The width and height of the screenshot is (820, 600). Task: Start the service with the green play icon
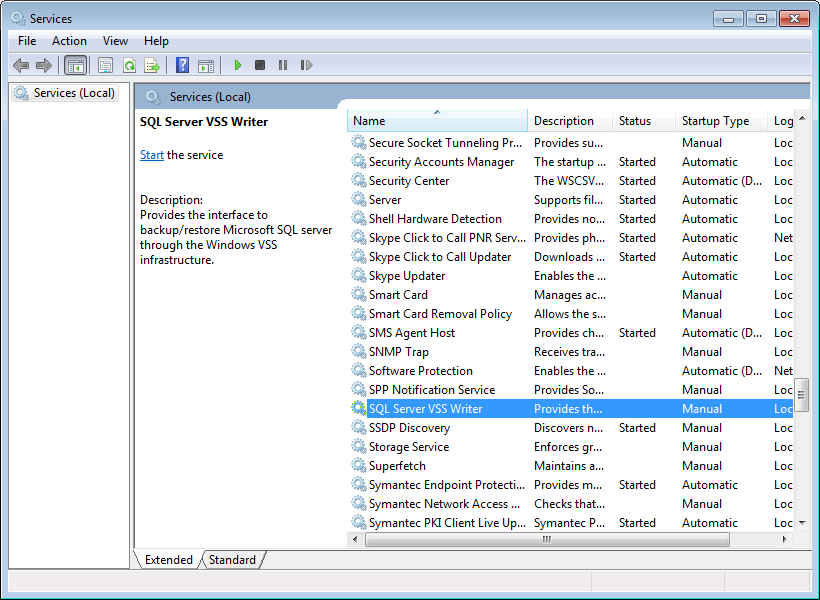237,65
